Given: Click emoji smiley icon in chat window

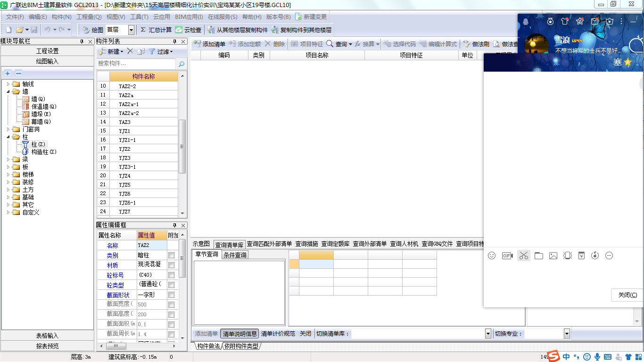Looking at the screenshot, I should pyautogui.click(x=492, y=255).
